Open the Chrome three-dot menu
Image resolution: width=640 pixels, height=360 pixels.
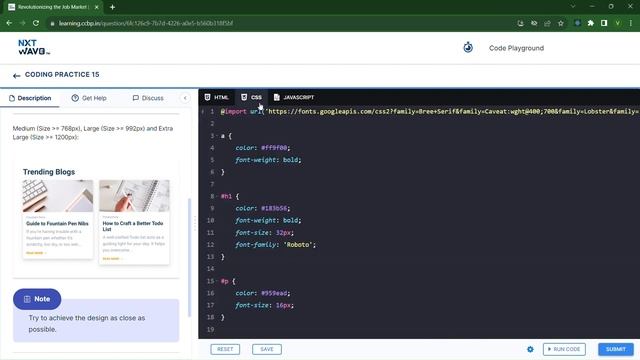point(631,23)
